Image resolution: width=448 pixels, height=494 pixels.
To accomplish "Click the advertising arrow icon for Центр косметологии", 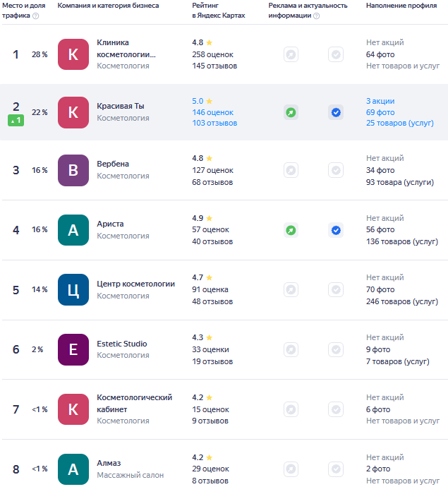I will click(291, 289).
